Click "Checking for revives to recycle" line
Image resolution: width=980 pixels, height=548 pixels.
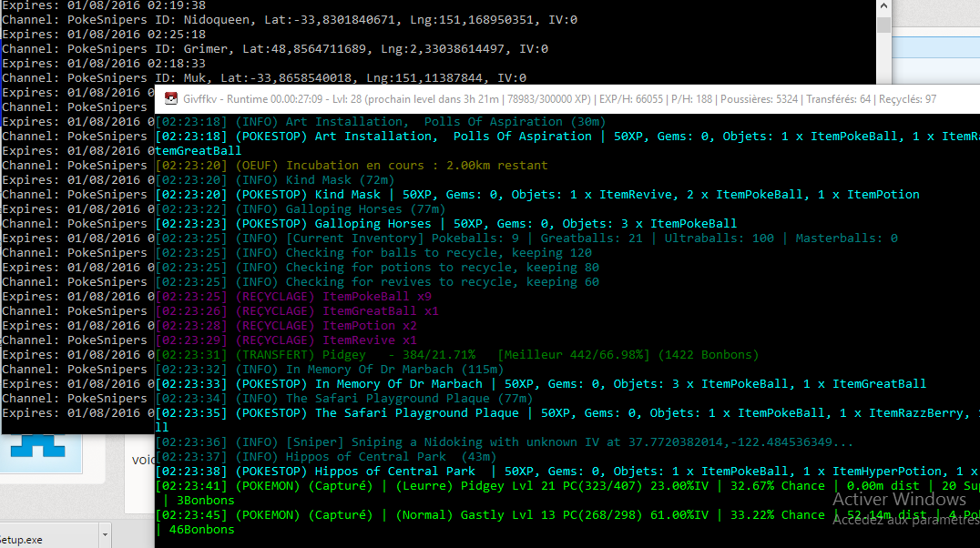[377, 282]
